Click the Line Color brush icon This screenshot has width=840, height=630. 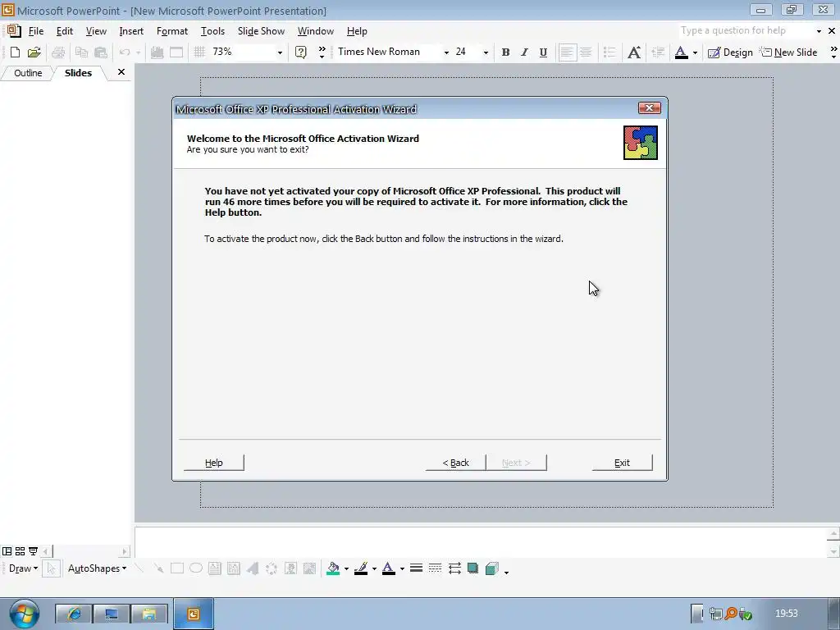(x=361, y=568)
